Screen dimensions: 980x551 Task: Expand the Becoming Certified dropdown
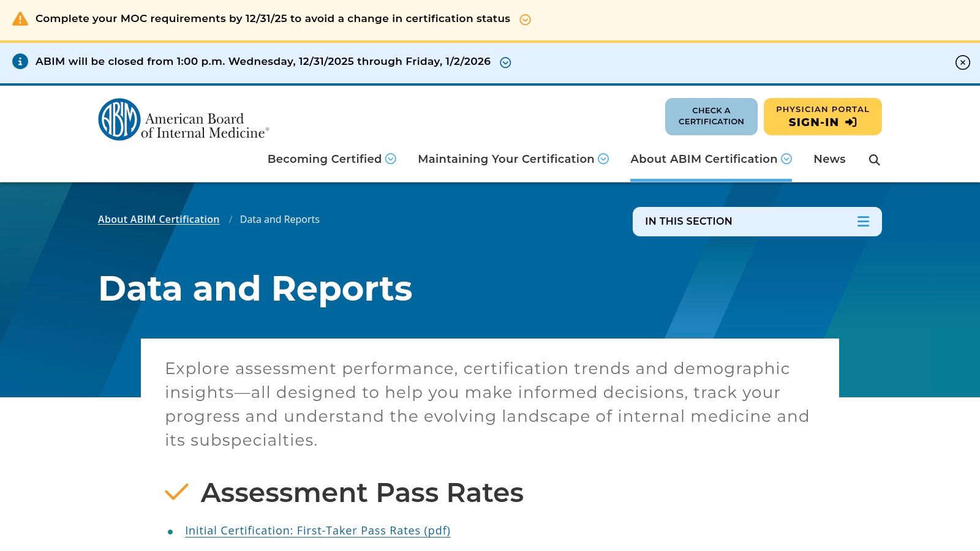(391, 159)
